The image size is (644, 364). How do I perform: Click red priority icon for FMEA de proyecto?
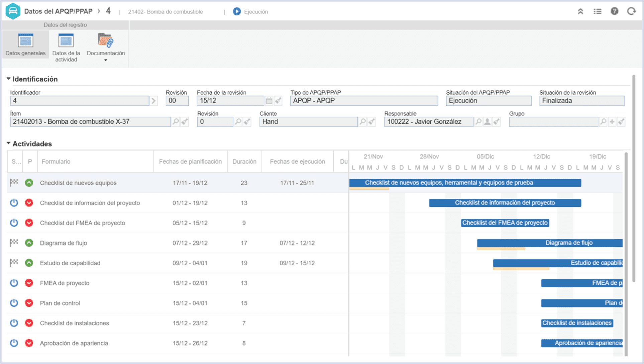(29, 283)
